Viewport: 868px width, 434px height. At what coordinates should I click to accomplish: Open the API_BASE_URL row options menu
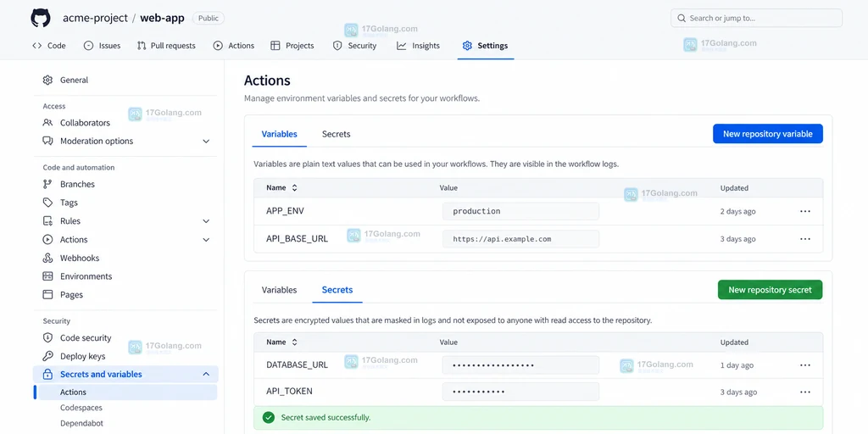805,238
